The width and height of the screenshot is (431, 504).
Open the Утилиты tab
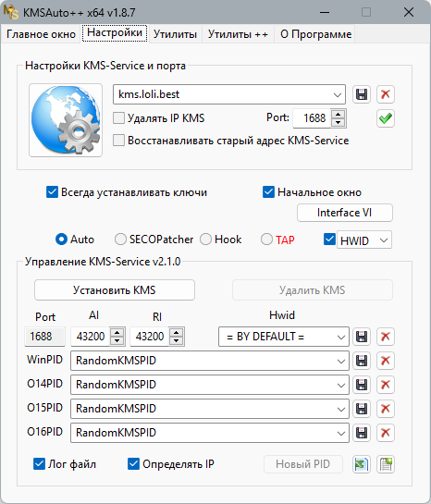click(175, 34)
